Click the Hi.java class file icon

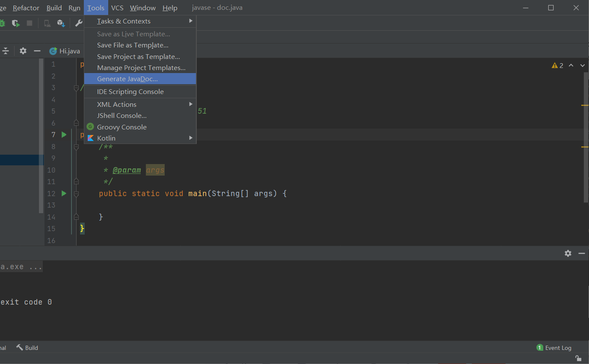point(53,51)
